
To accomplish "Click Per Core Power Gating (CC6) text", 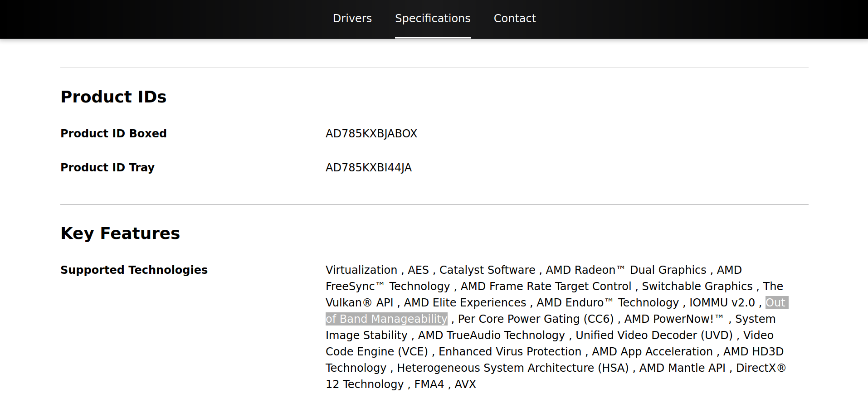I will pos(536,319).
